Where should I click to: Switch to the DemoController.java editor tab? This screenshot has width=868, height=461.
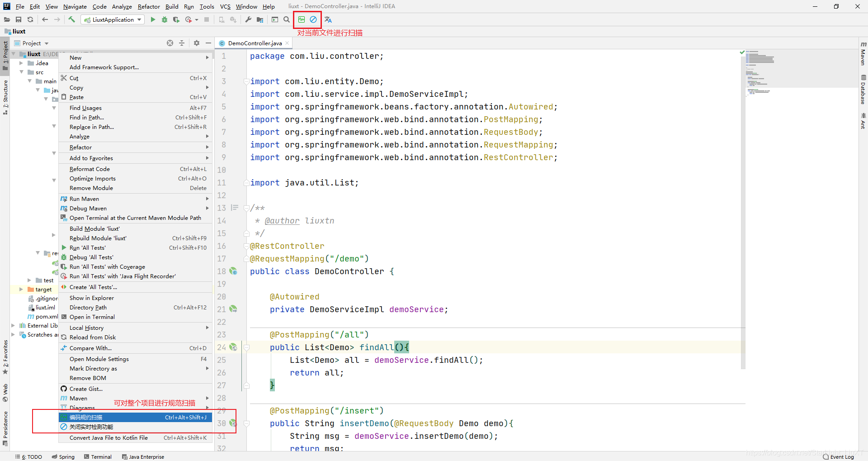255,43
